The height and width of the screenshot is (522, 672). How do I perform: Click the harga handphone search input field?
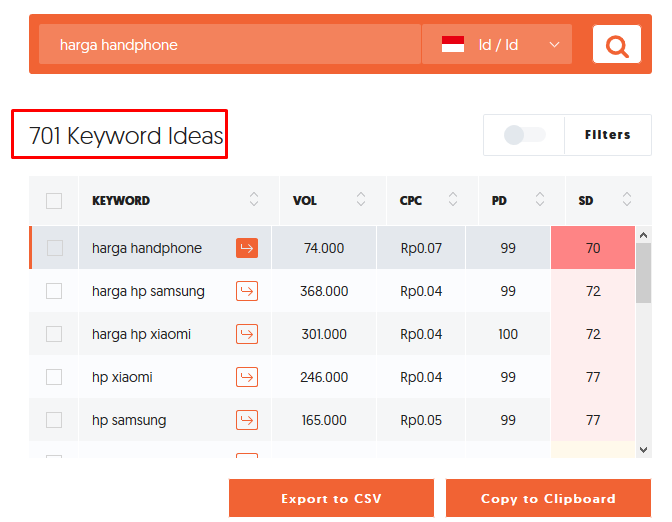coord(230,45)
